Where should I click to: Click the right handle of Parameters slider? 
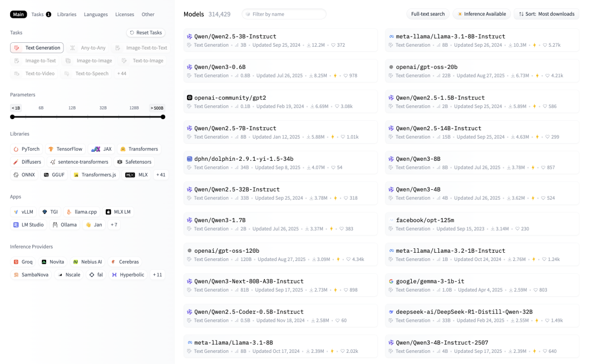point(163,117)
